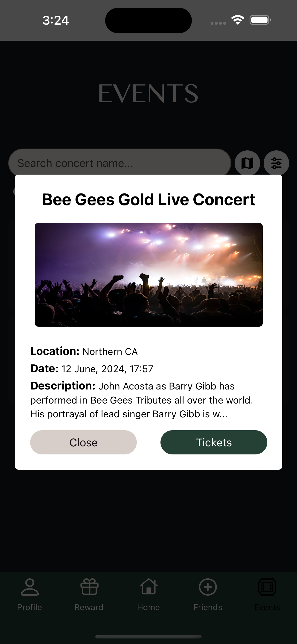Tap the EVENTS page heading
Screen dimensions: 297x644
pyautogui.click(x=148, y=94)
